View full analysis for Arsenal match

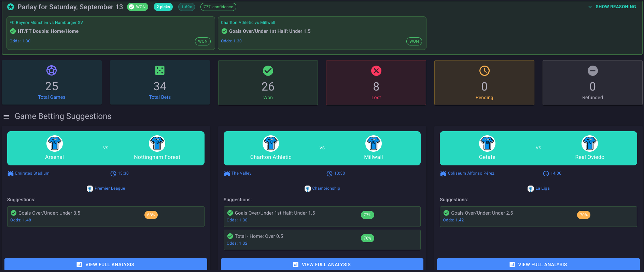click(106, 264)
